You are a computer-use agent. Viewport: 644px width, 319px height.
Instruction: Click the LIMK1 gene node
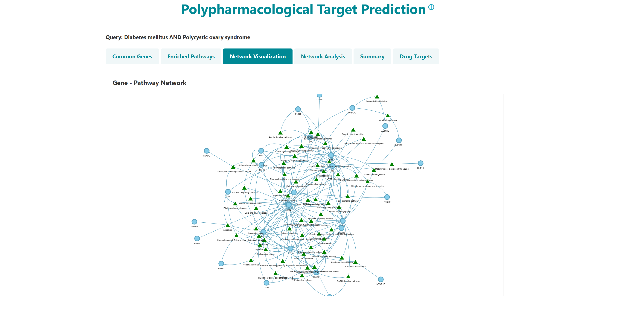(x=221, y=264)
